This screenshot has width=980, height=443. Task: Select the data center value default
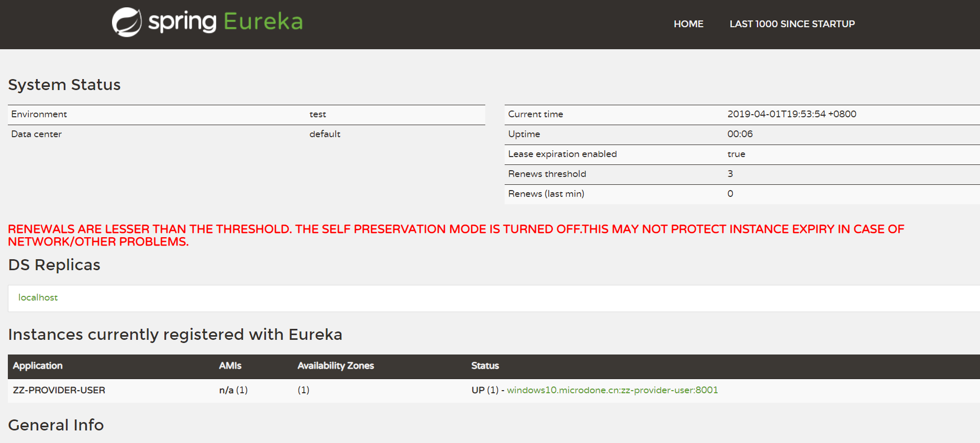(325, 134)
